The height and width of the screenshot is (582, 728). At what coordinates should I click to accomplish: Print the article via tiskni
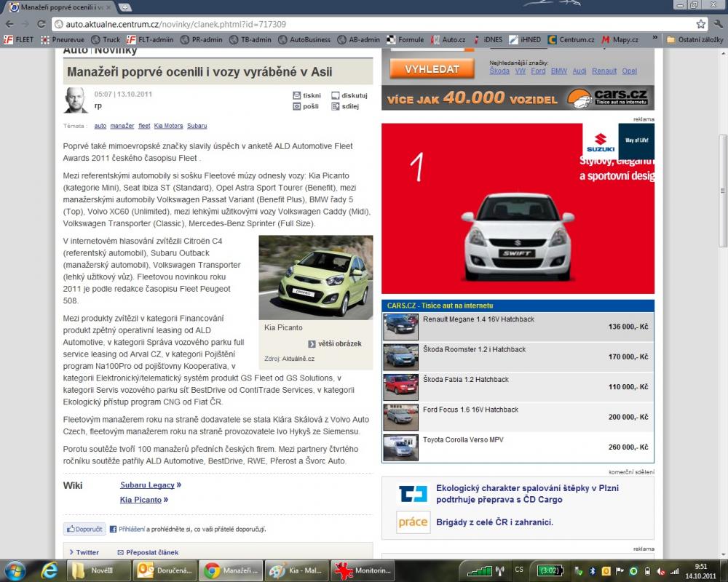[307, 95]
